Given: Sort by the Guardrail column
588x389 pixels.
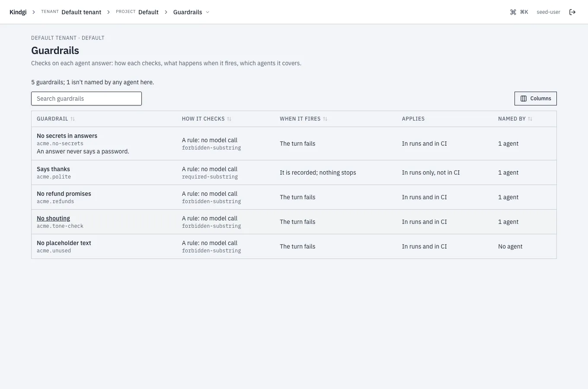Looking at the screenshot, I should point(56,119).
